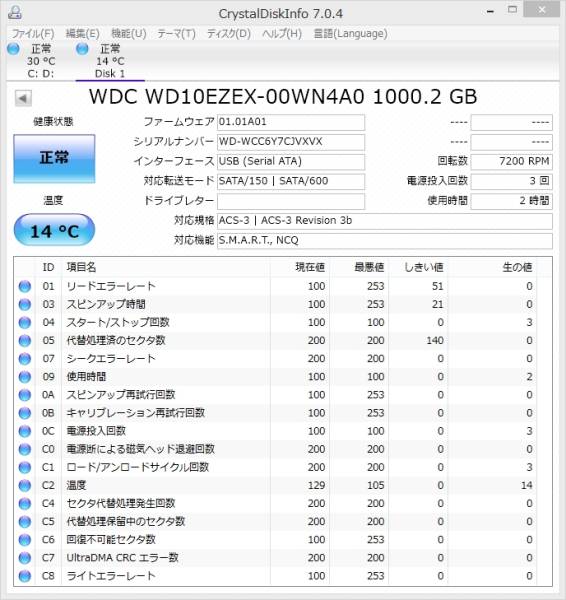Open the 言語(Language) menu
566x600 pixels.
point(350,34)
